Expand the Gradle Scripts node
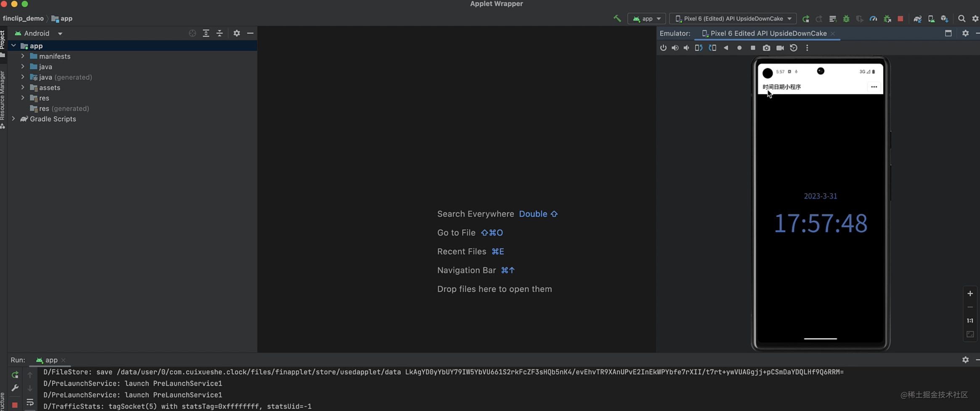This screenshot has height=411, width=980. (13, 119)
